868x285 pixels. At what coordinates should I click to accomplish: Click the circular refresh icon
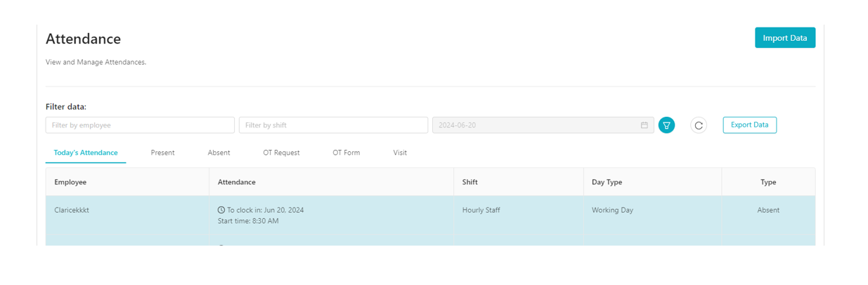(x=699, y=125)
